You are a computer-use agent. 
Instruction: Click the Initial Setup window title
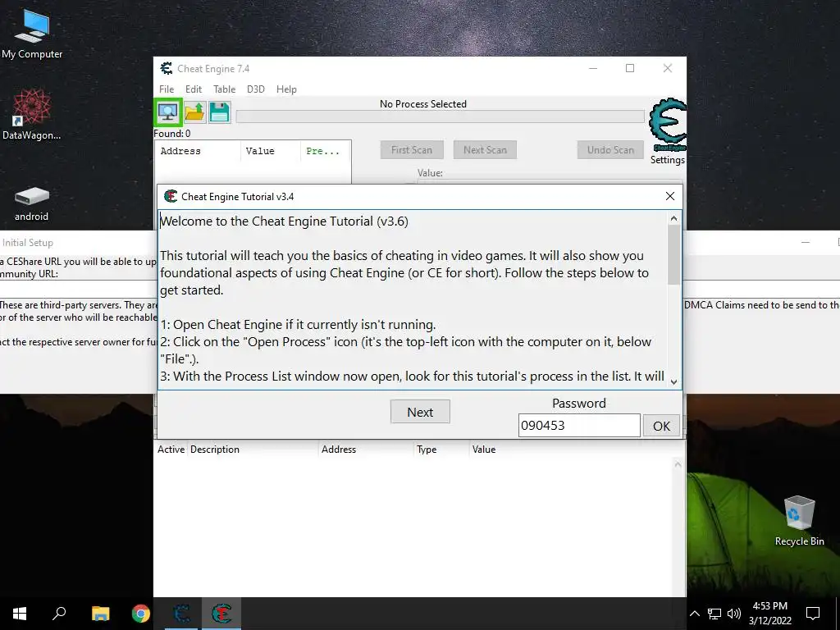pos(28,243)
